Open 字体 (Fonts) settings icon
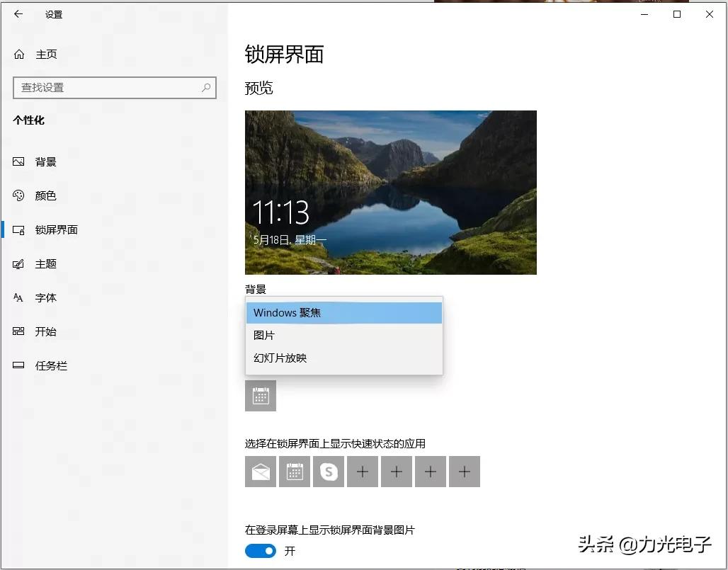728x570 pixels. pyautogui.click(x=18, y=297)
